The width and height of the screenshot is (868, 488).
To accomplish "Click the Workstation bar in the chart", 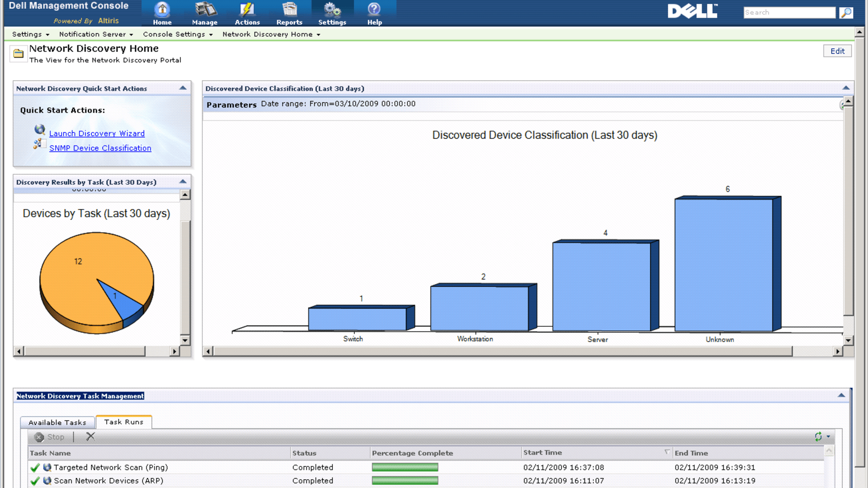I will click(479, 308).
